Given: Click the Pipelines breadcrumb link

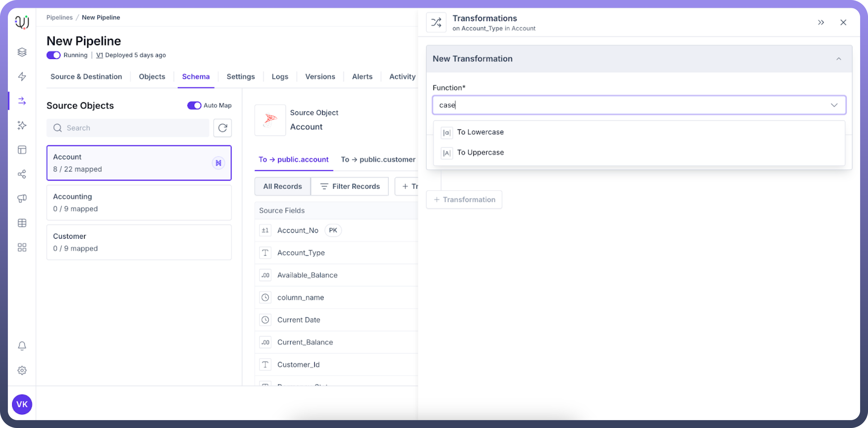Looking at the screenshot, I should [59, 18].
